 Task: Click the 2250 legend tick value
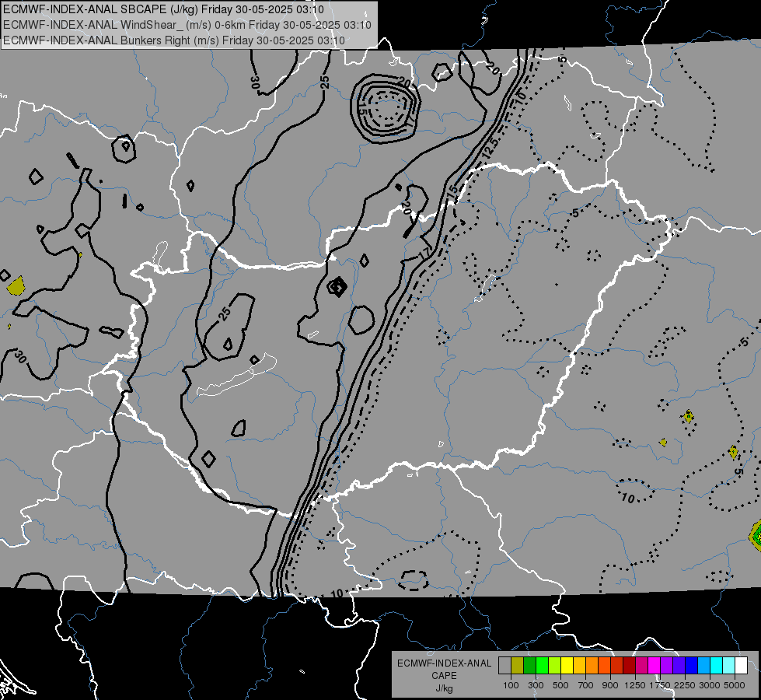[685, 685]
